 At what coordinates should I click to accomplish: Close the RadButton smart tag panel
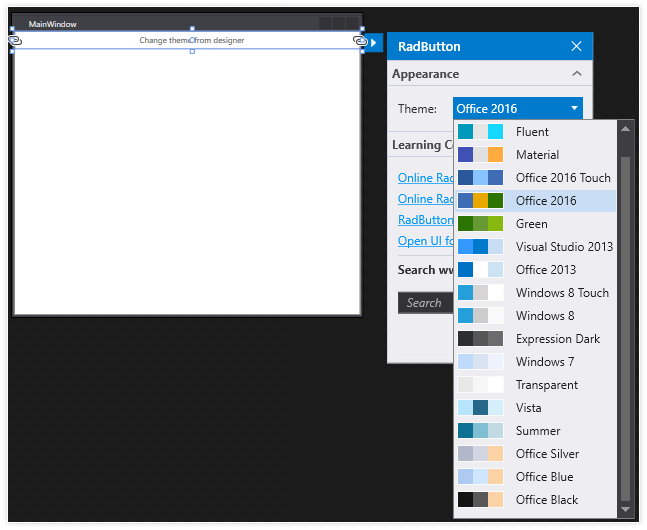tap(576, 46)
